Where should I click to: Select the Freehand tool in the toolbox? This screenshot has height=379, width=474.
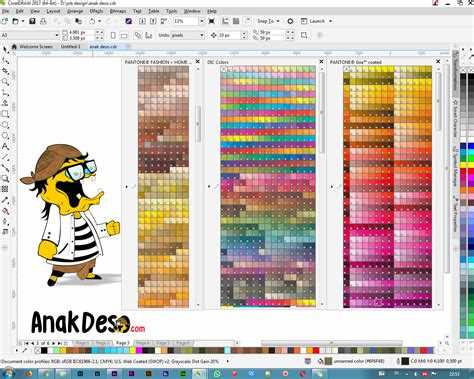(5, 92)
